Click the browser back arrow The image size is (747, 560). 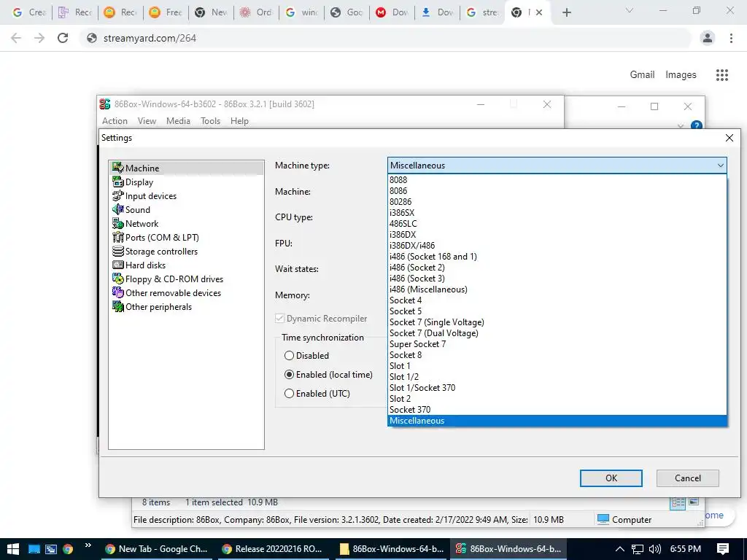[16, 38]
